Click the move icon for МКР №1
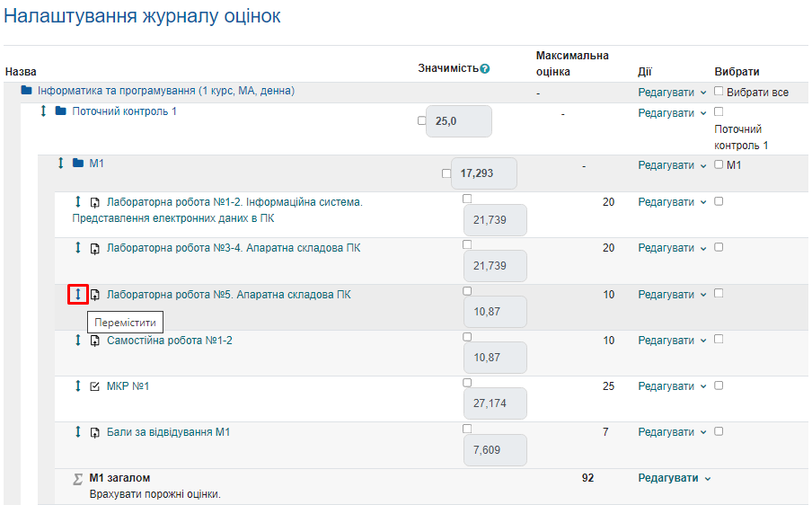Viewport: 812px width, 505px height. [x=78, y=386]
